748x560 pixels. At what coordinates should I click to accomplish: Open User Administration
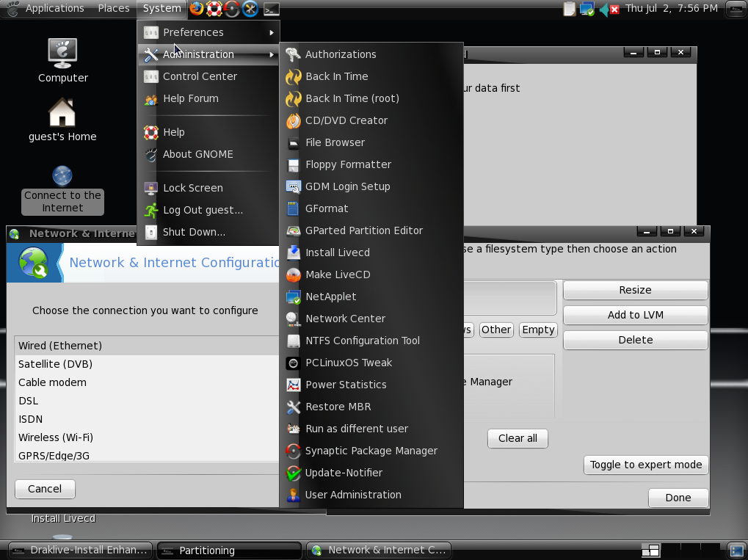(371, 495)
